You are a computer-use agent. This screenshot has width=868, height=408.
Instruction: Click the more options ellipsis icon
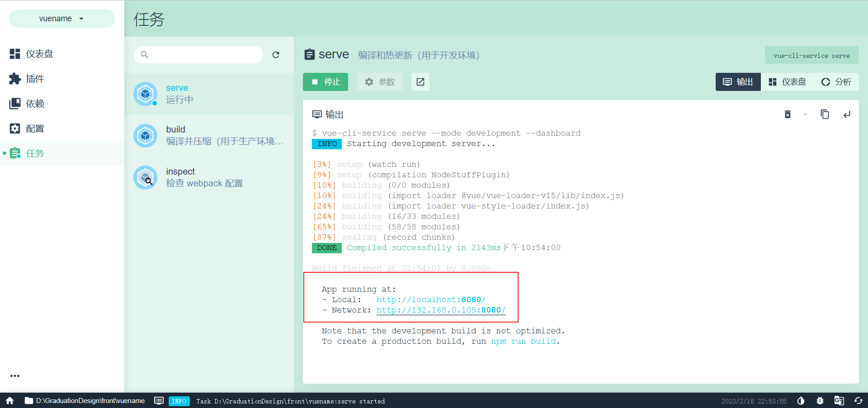click(x=15, y=376)
